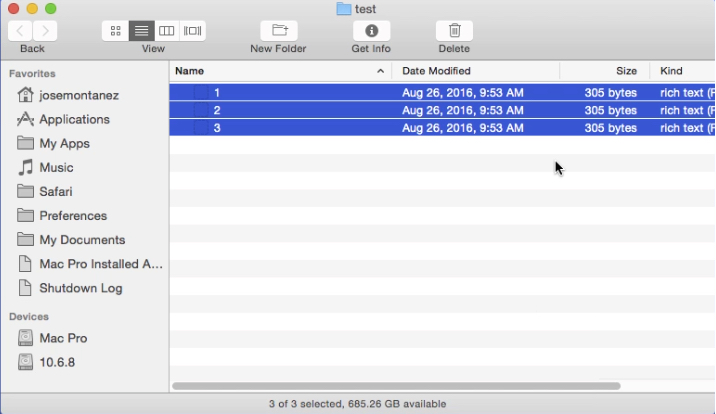Image resolution: width=716 pixels, height=414 pixels.
Task: Sort by the Kind column header
Action: coord(683,71)
